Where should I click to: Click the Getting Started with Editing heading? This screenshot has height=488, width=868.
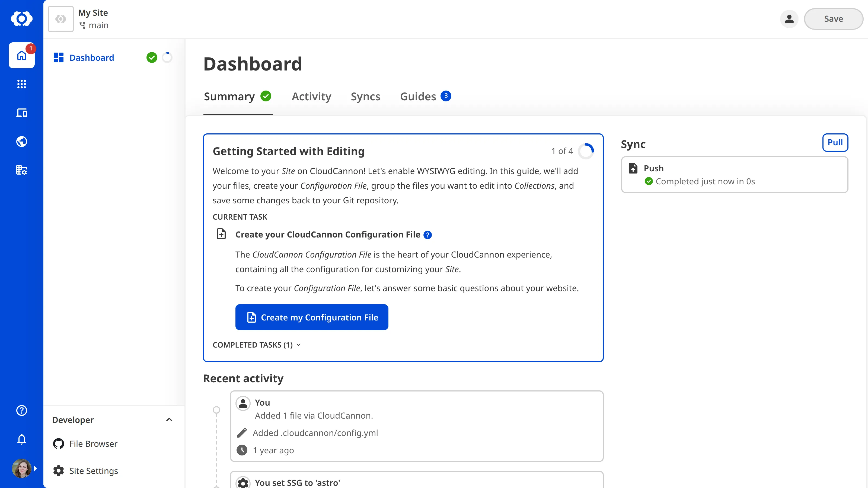click(x=288, y=151)
